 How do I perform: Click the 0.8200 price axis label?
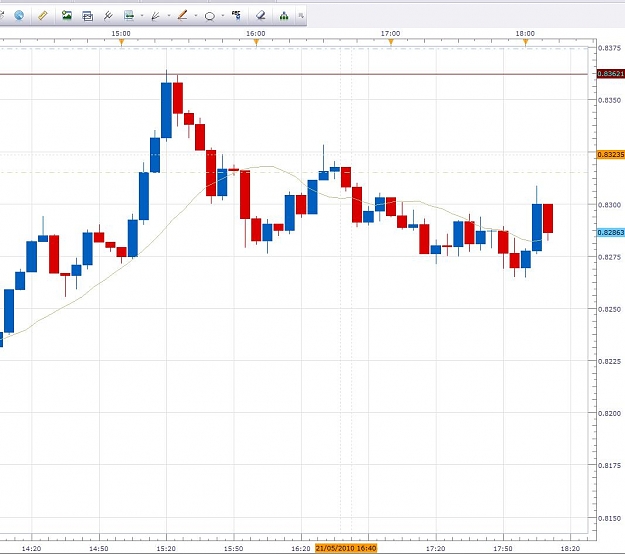coord(609,414)
